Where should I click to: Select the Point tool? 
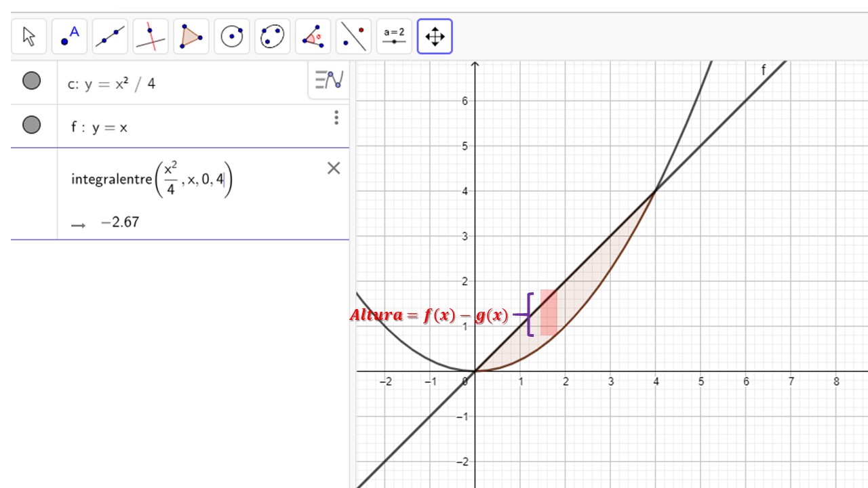(x=69, y=37)
